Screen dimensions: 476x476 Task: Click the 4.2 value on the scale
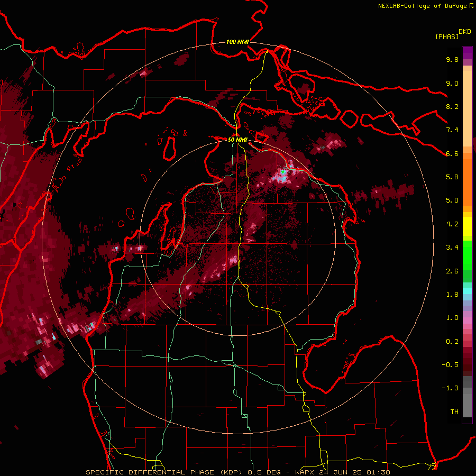(452, 224)
